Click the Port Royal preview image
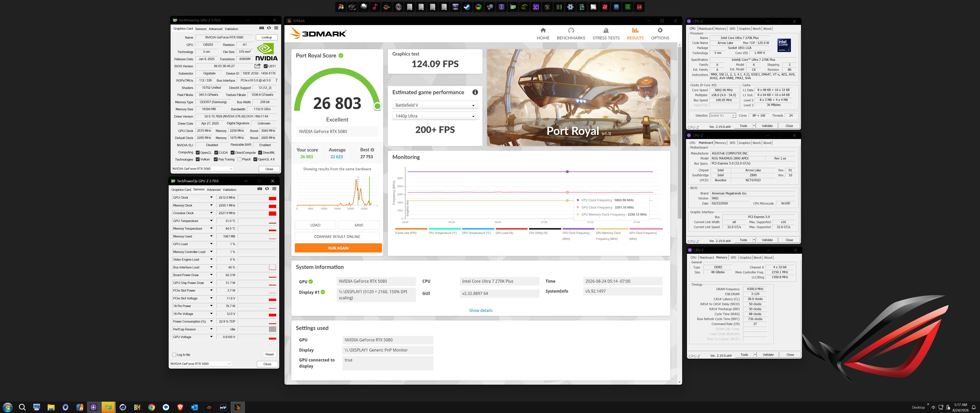The width and height of the screenshot is (980, 413). 578,98
